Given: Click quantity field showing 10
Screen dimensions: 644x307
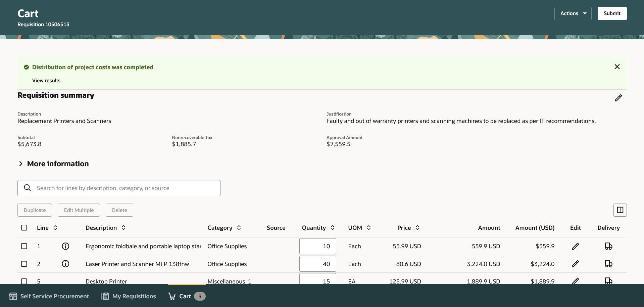Looking at the screenshot, I should 317,246.
